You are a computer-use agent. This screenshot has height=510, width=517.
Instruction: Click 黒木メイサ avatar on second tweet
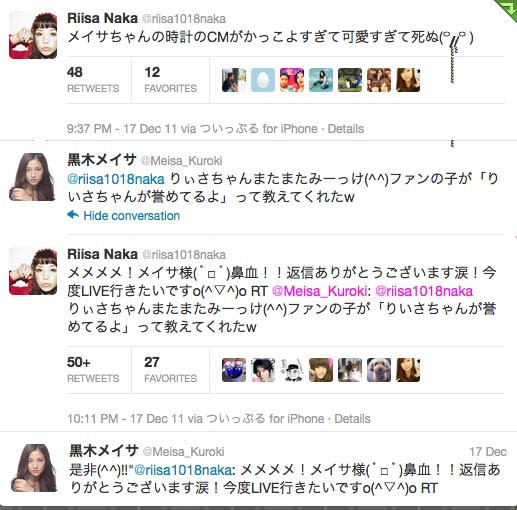[33, 177]
